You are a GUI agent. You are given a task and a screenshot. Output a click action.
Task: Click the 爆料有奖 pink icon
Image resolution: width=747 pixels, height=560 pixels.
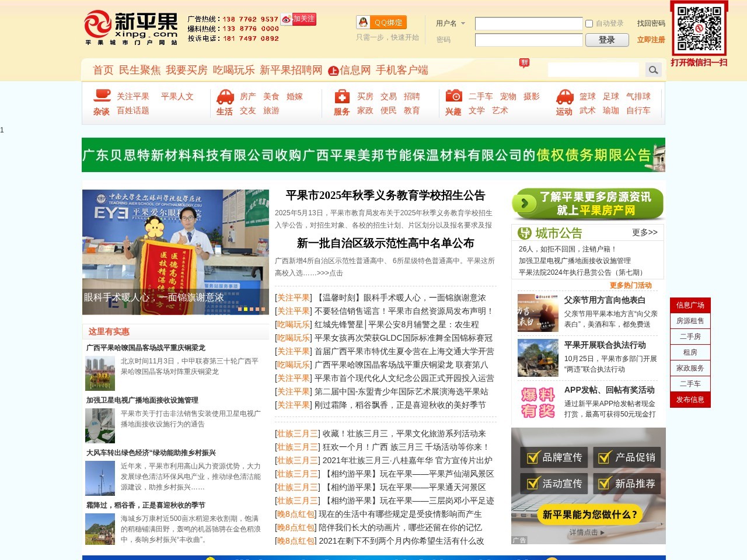click(537, 402)
